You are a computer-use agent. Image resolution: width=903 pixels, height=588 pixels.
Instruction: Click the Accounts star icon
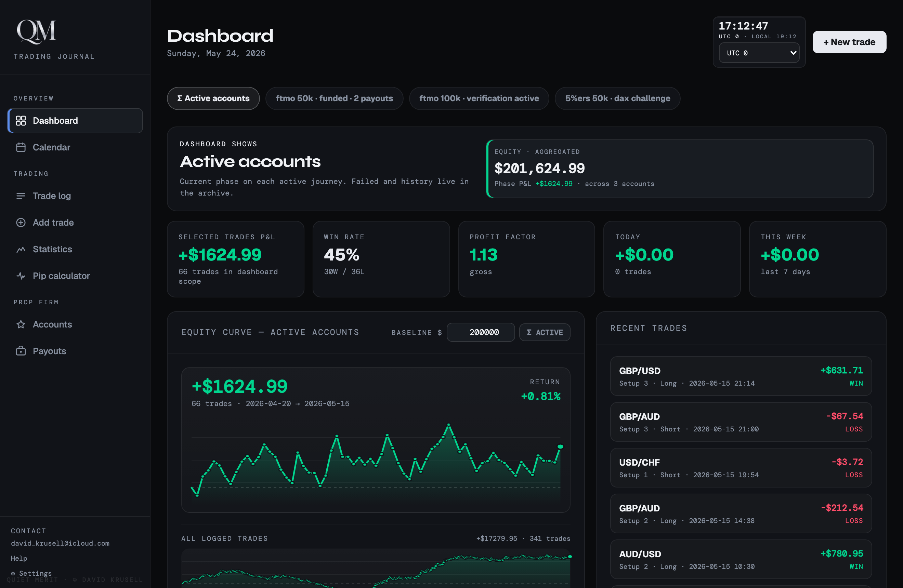point(21,324)
